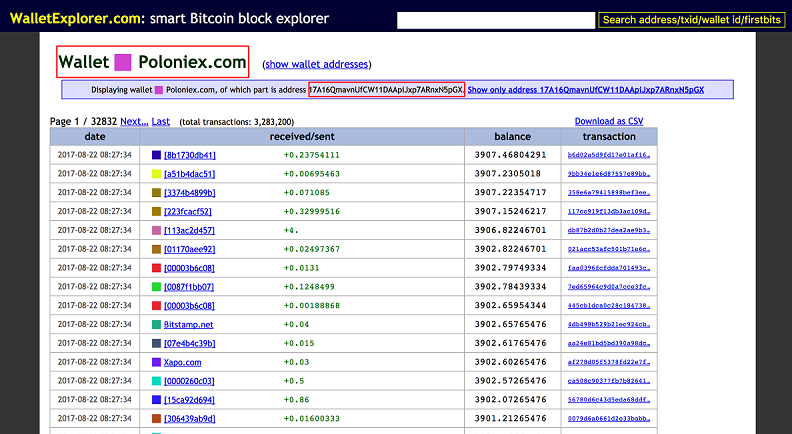The image size is (792, 434).
Task: Click the green swatch beside wallet 0087f1bb07
Action: [x=157, y=286]
